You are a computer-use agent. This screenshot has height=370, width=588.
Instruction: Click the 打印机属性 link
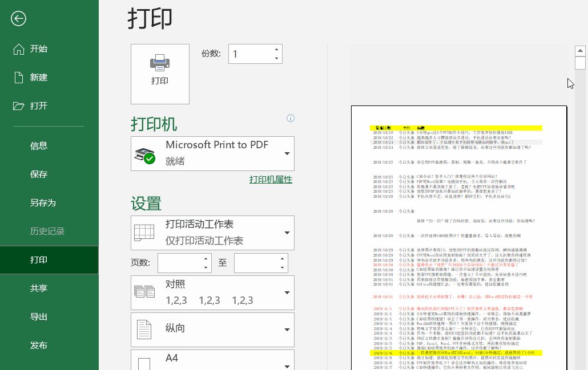(x=271, y=180)
